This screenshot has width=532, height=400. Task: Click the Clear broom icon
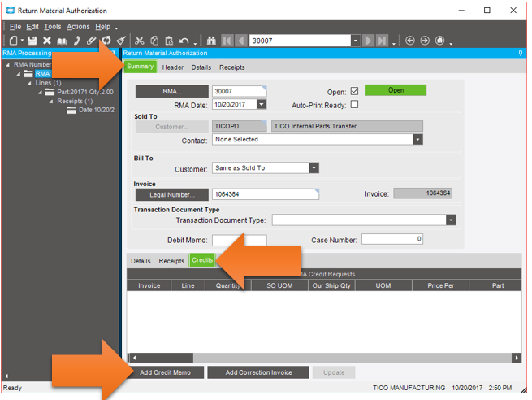tap(121, 41)
